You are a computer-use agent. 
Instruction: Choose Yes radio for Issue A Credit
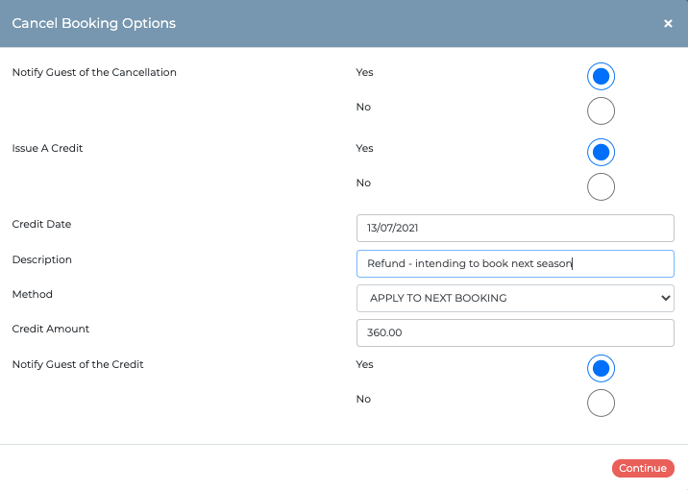point(601,152)
